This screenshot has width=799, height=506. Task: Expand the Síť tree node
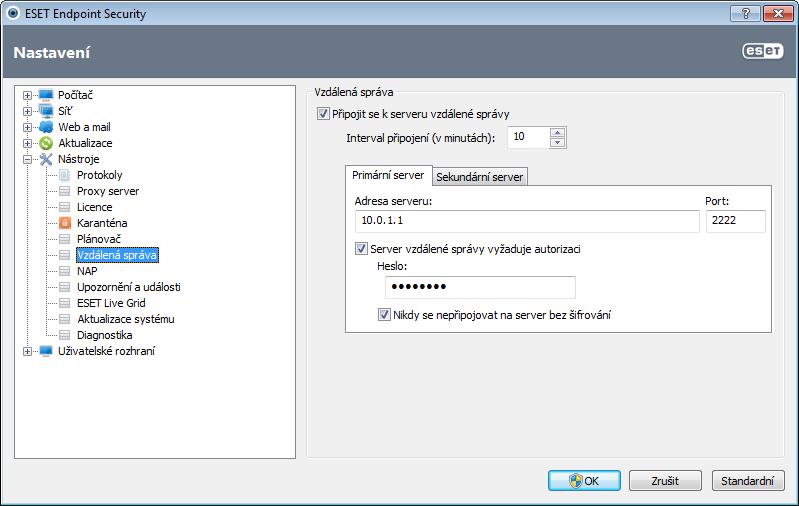28,111
